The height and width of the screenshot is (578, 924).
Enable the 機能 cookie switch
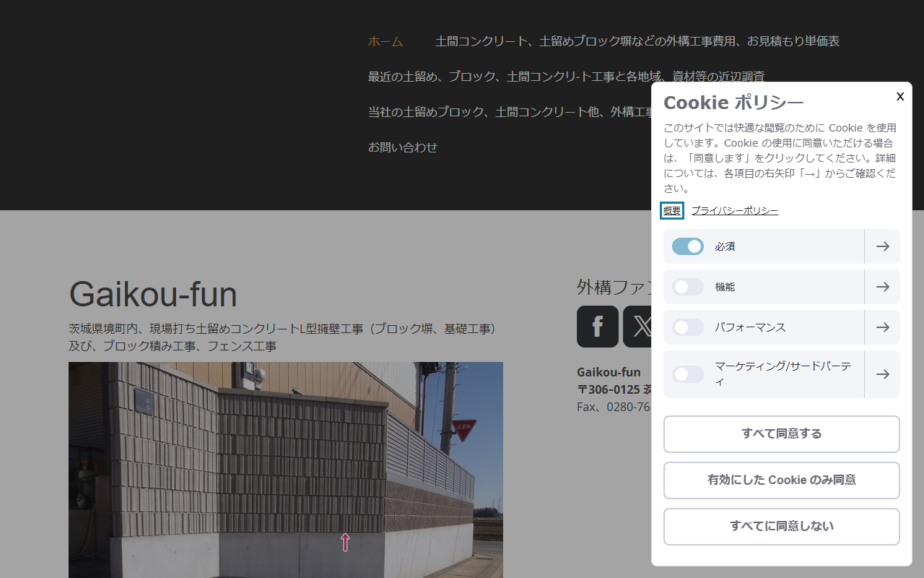point(688,287)
